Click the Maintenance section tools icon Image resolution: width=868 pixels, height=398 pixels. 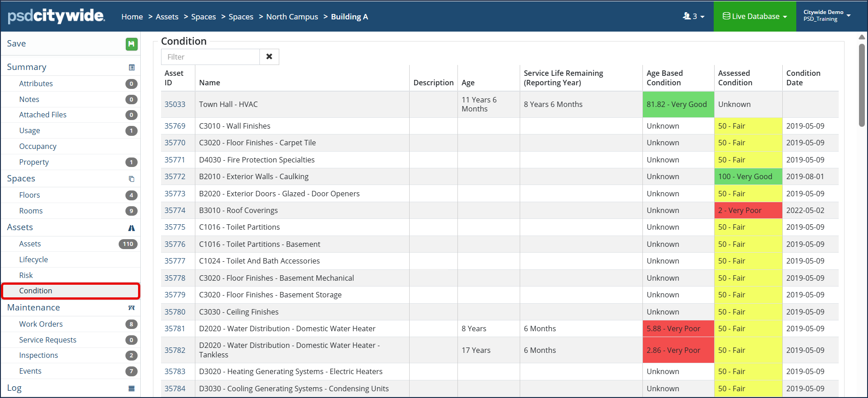click(132, 308)
